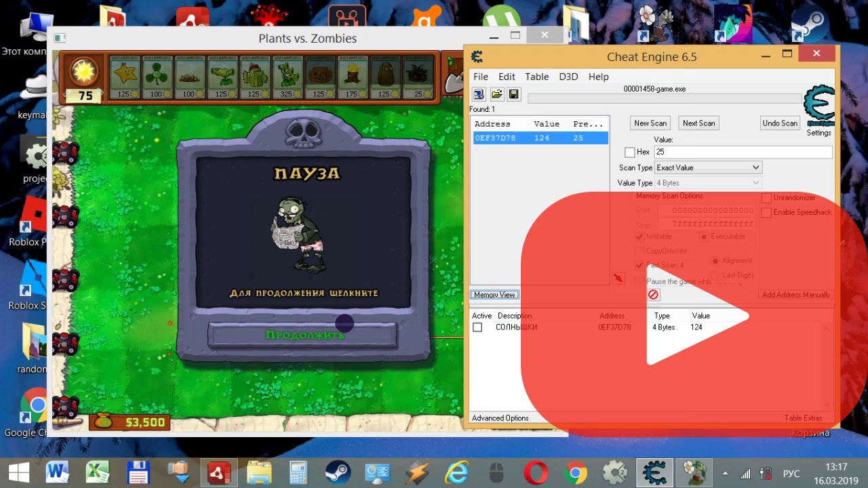
Task: Open Calculator from the taskbar
Action: click(x=298, y=472)
